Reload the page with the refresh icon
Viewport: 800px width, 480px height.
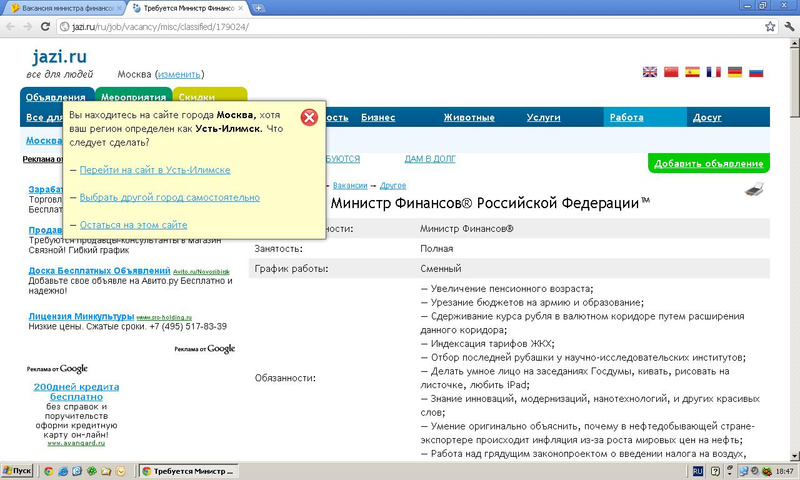[x=45, y=27]
